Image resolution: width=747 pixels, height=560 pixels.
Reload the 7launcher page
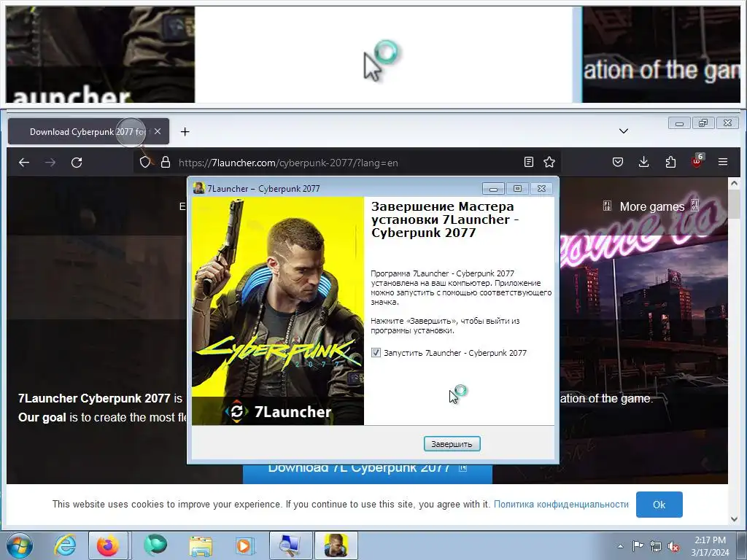[x=77, y=163]
